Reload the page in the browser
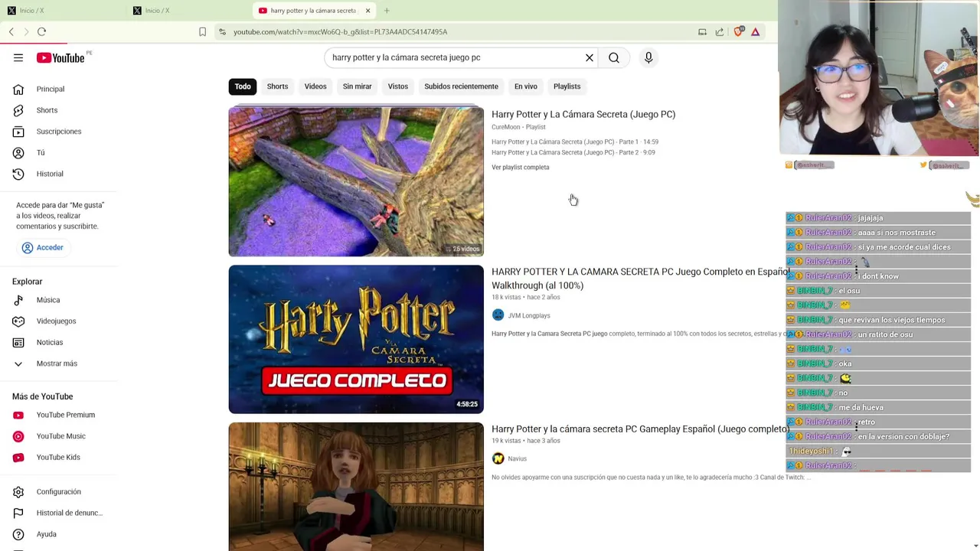 pos(41,31)
